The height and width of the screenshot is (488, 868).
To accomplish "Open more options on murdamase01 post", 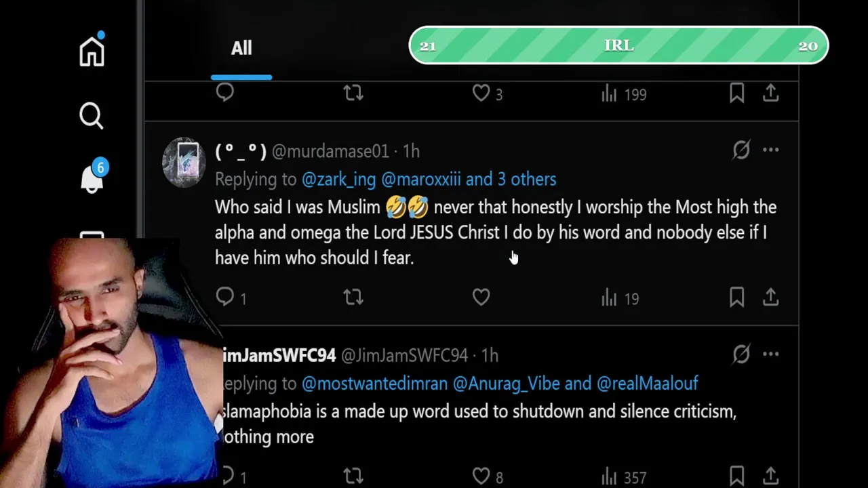I will [x=771, y=150].
